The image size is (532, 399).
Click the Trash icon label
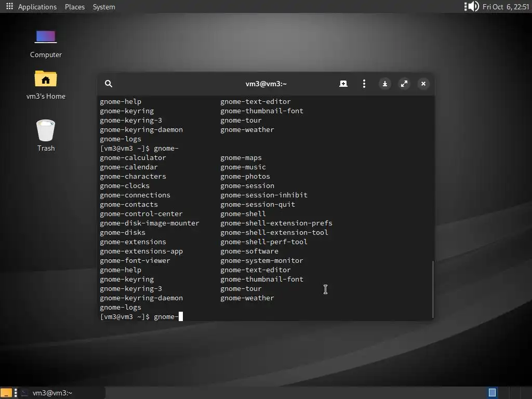tap(46, 148)
